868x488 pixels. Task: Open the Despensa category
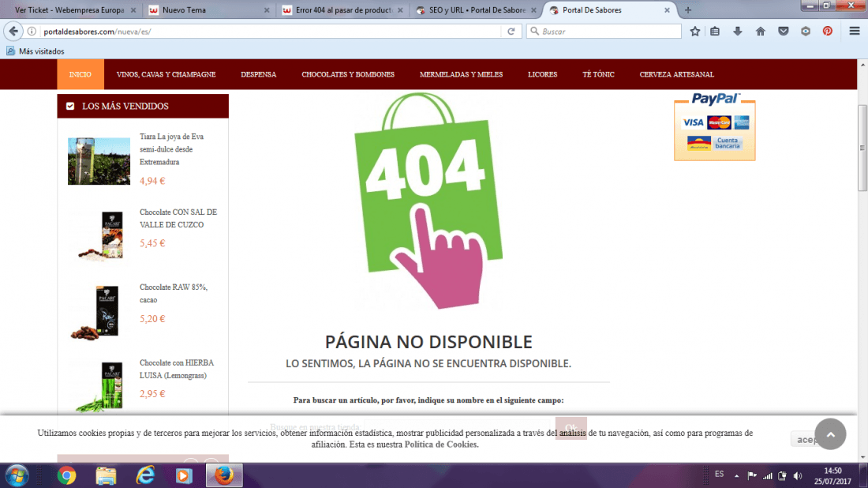pos(259,74)
